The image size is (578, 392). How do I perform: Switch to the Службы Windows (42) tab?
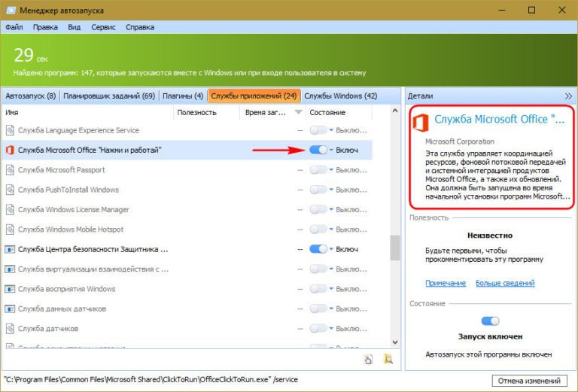340,96
